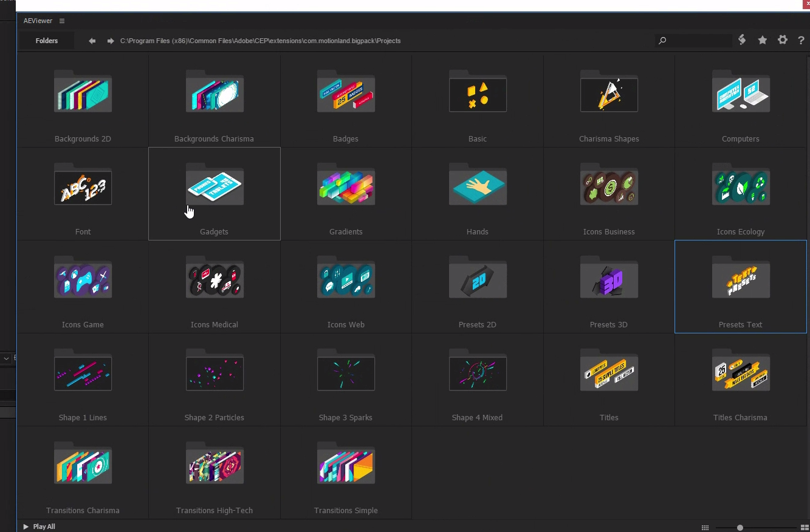This screenshot has height=532, width=810.
Task: Click the Folders button
Action: (47, 41)
